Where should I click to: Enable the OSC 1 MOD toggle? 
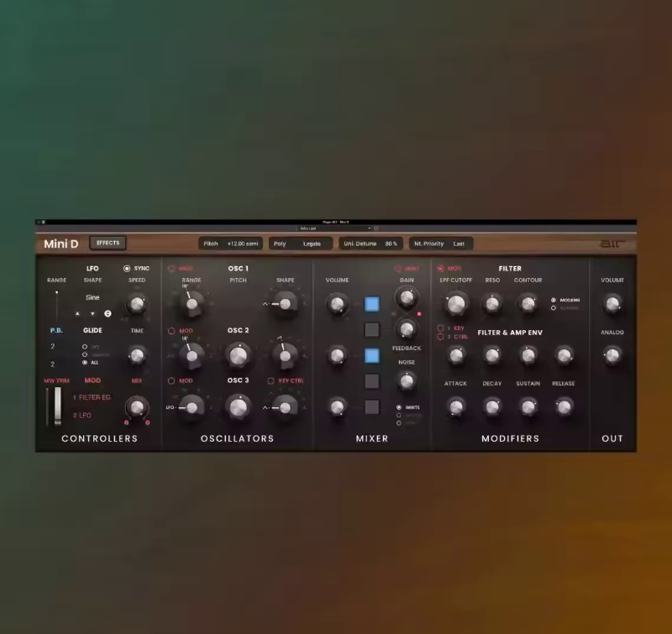(171, 269)
